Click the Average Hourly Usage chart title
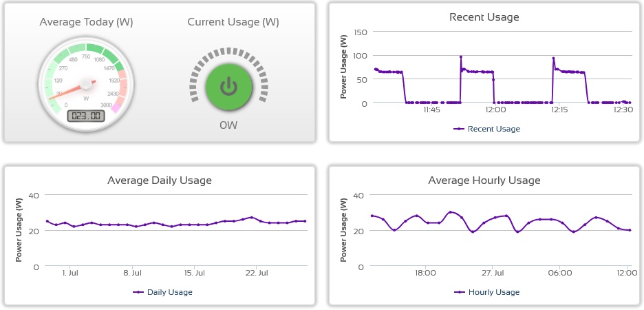This screenshot has height=310, width=644. pyautogui.click(x=484, y=180)
